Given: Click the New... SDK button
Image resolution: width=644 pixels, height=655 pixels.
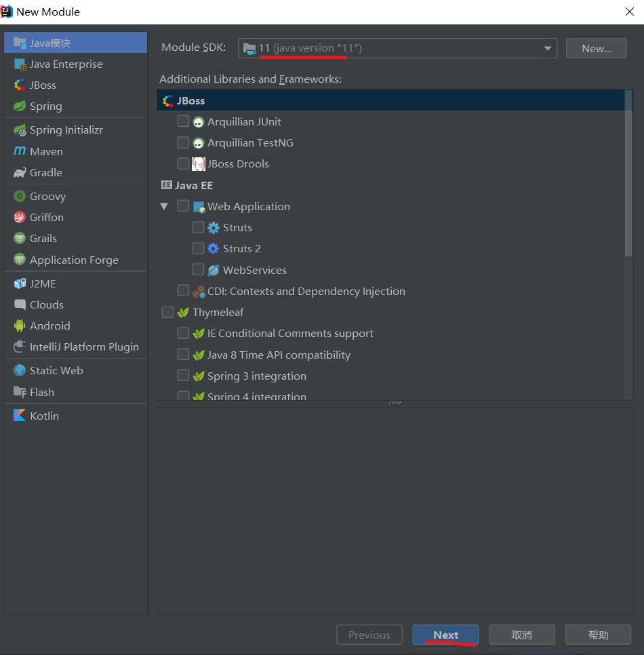Looking at the screenshot, I should (x=597, y=48).
